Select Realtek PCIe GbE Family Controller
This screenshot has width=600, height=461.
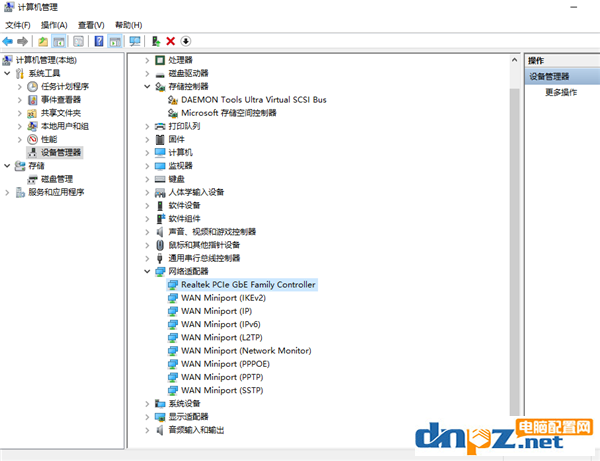click(248, 285)
